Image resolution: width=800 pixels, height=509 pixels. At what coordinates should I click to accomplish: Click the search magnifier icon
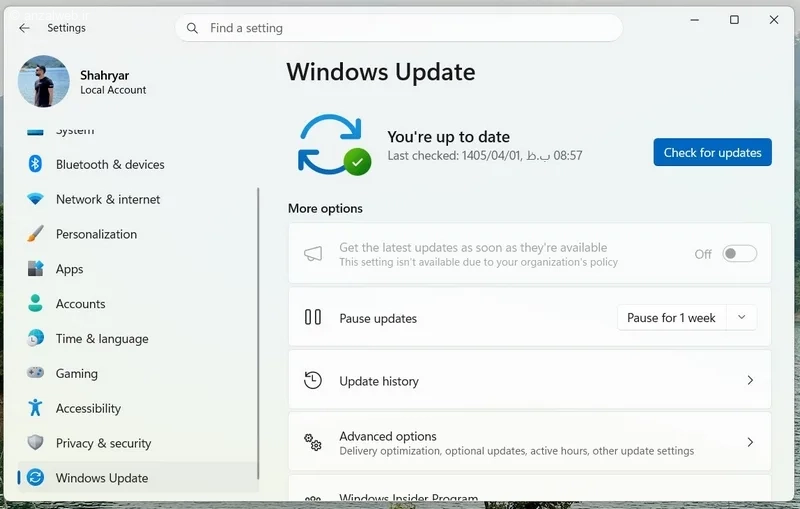click(x=192, y=28)
